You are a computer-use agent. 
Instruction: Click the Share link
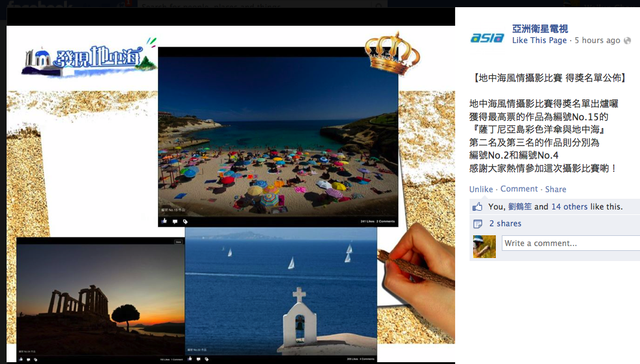(556, 189)
